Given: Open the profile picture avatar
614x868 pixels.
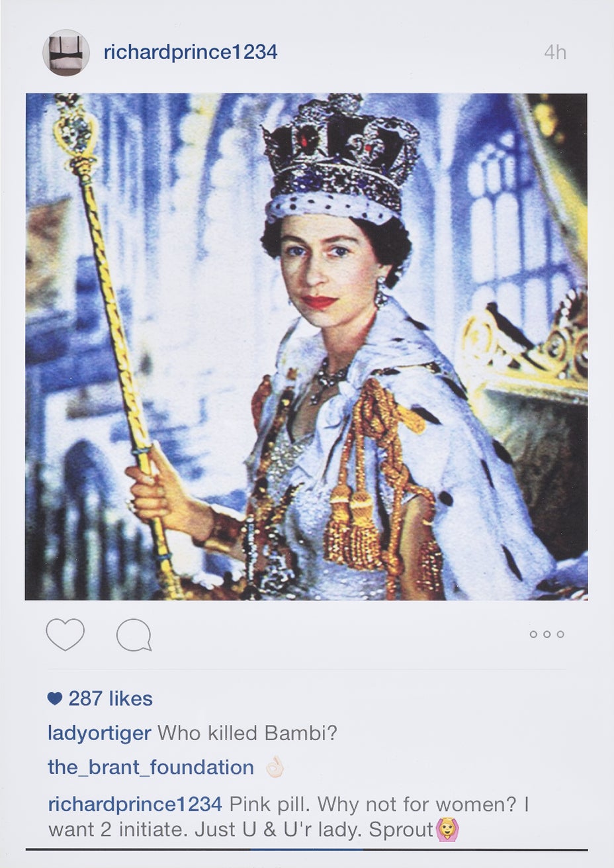Looking at the screenshot, I should (x=66, y=52).
